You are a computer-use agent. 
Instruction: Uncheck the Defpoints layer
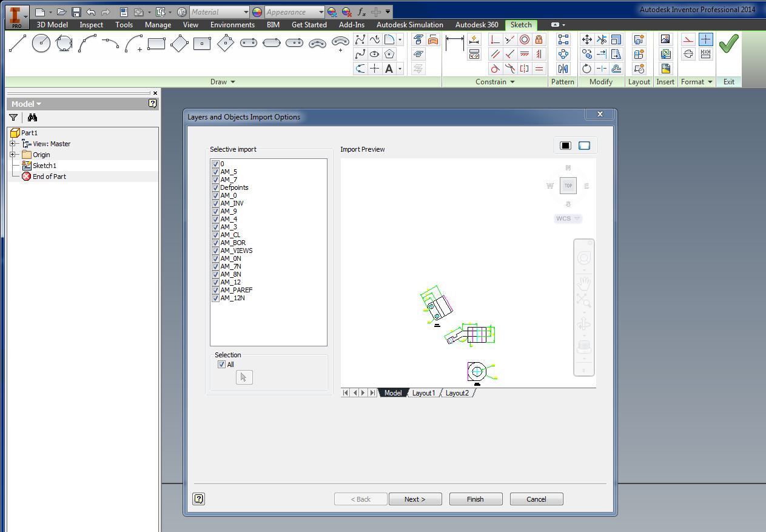coord(216,187)
